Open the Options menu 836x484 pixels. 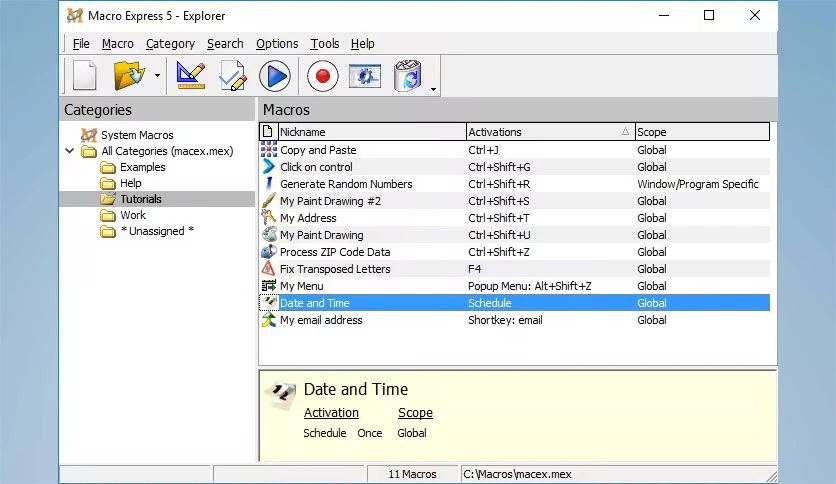coord(277,44)
